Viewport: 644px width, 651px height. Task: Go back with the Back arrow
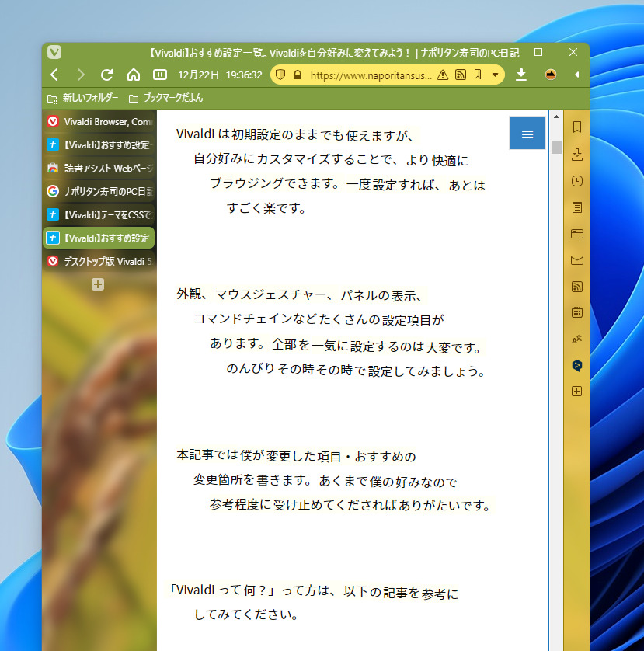54,75
